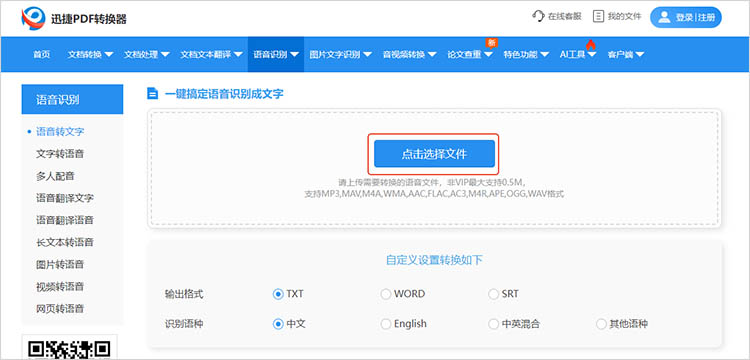Open 论文查重 menu label
Image resolution: width=750 pixels, height=360 pixels.
(x=464, y=55)
